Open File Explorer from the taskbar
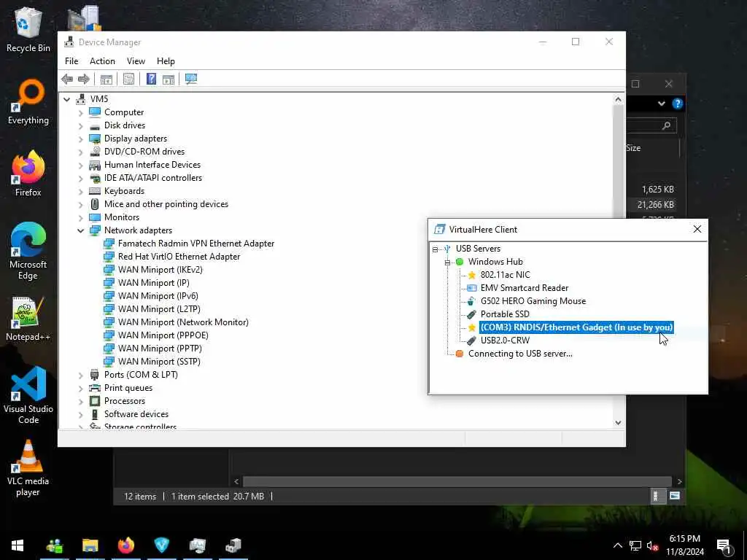747x560 pixels. pos(90,545)
